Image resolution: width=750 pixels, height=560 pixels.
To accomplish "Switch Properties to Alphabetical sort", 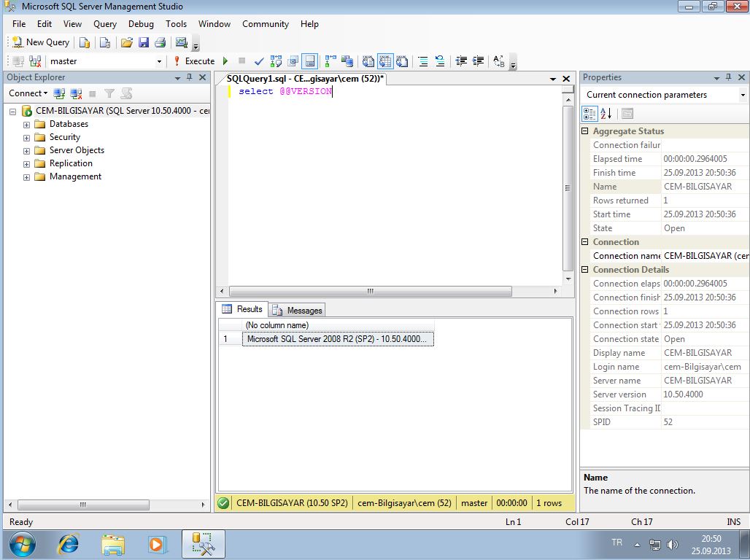I will tap(606, 114).
